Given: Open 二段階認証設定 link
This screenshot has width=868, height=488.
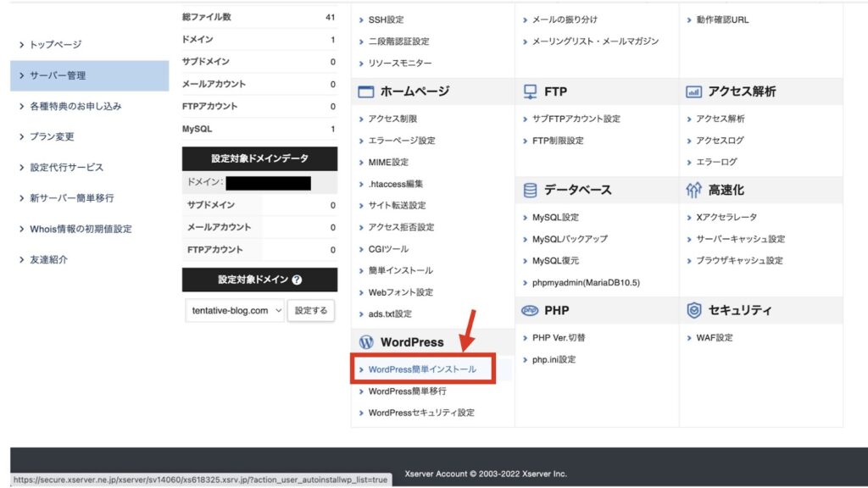Looking at the screenshot, I should [398, 42].
